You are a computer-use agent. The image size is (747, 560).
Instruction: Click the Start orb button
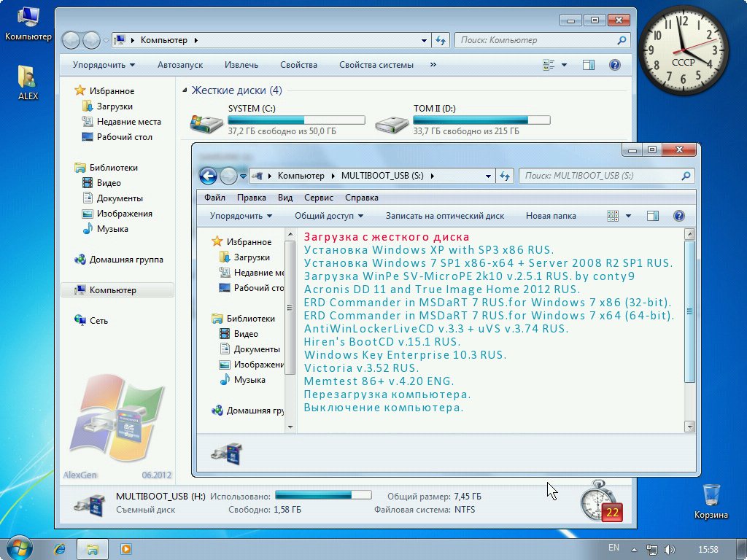[x=20, y=548]
